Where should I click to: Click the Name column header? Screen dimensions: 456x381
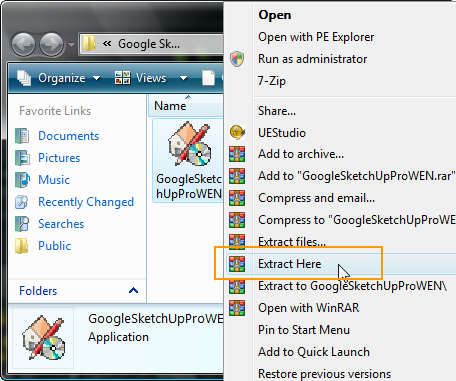[x=170, y=106]
